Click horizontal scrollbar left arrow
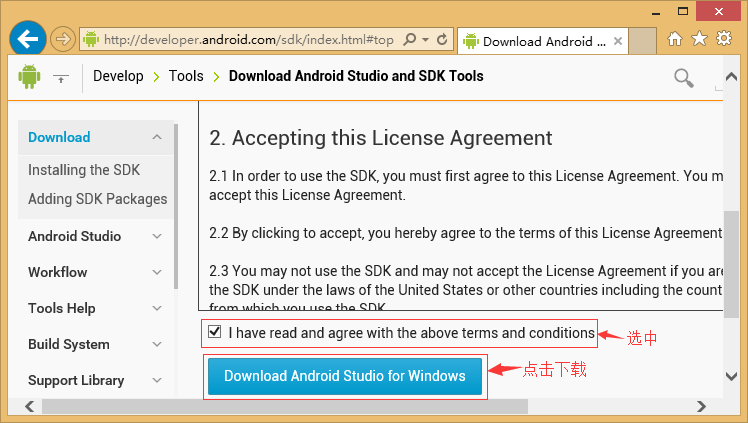 (30, 406)
